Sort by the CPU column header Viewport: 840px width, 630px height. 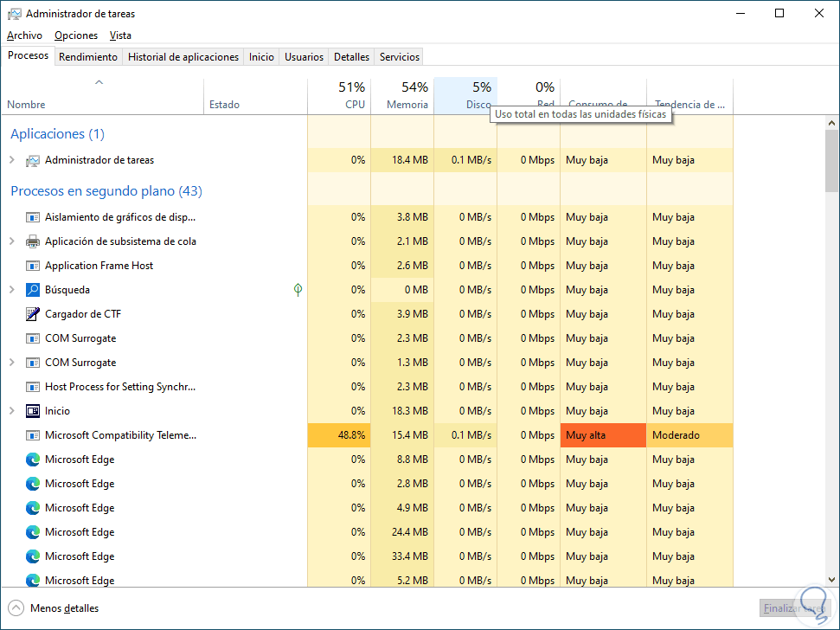[339, 96]
